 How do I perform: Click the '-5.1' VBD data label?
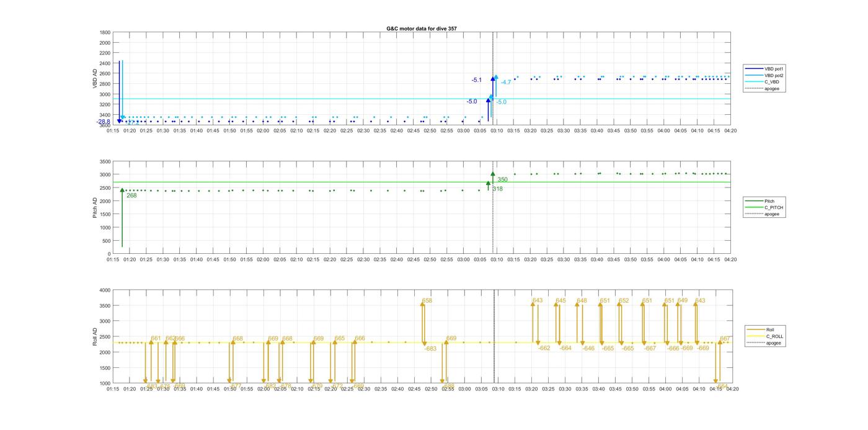tap(477, 80)
